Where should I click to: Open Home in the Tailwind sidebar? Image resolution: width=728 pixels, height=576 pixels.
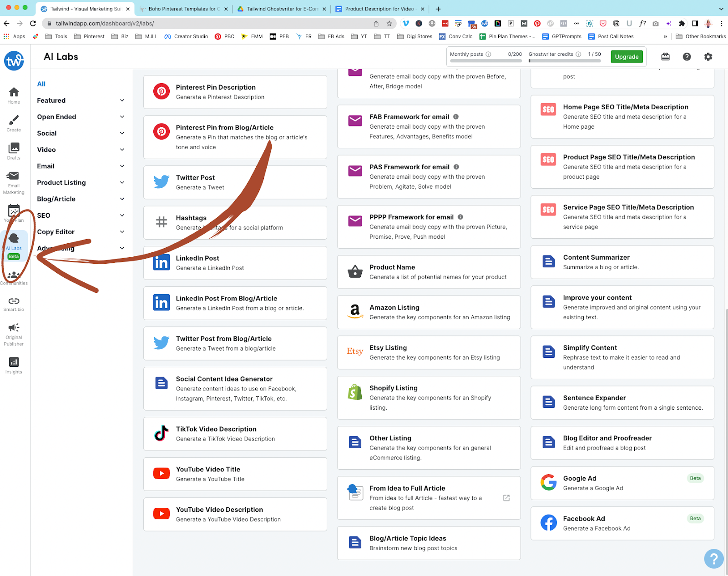pos(14,95)
